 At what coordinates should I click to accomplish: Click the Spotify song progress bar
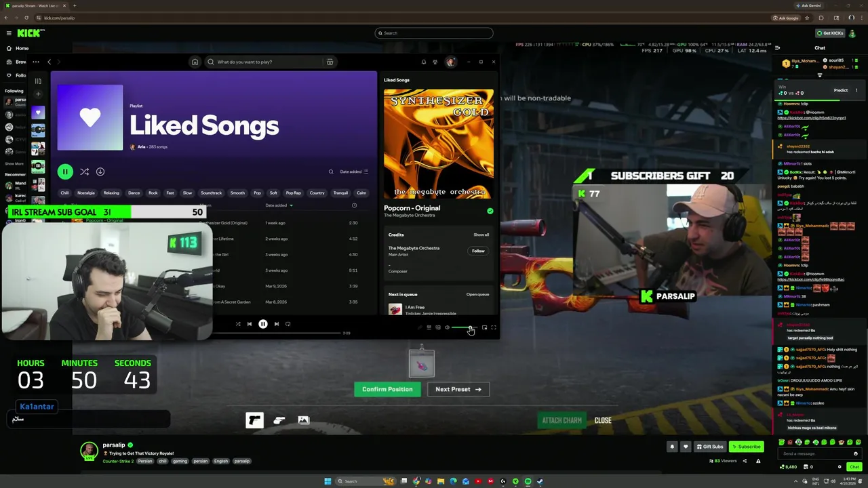coord(278,333)
